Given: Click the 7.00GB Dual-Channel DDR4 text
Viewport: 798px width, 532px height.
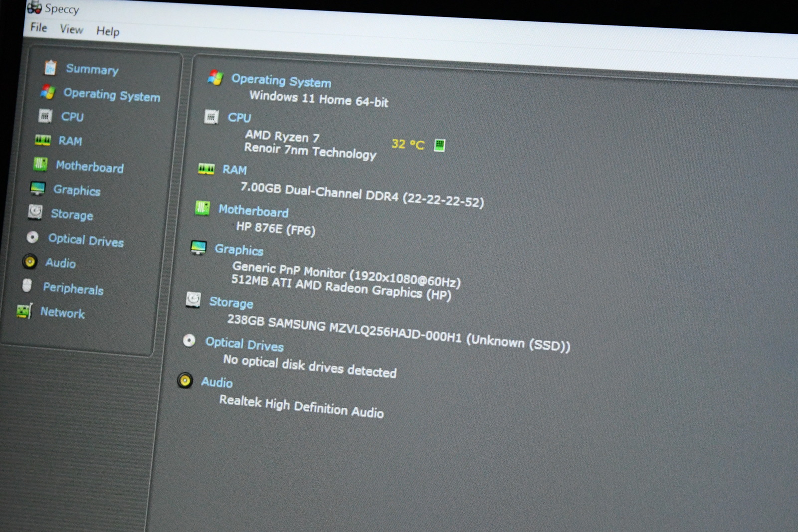Looking at the screenshot, I should (362, 194).
